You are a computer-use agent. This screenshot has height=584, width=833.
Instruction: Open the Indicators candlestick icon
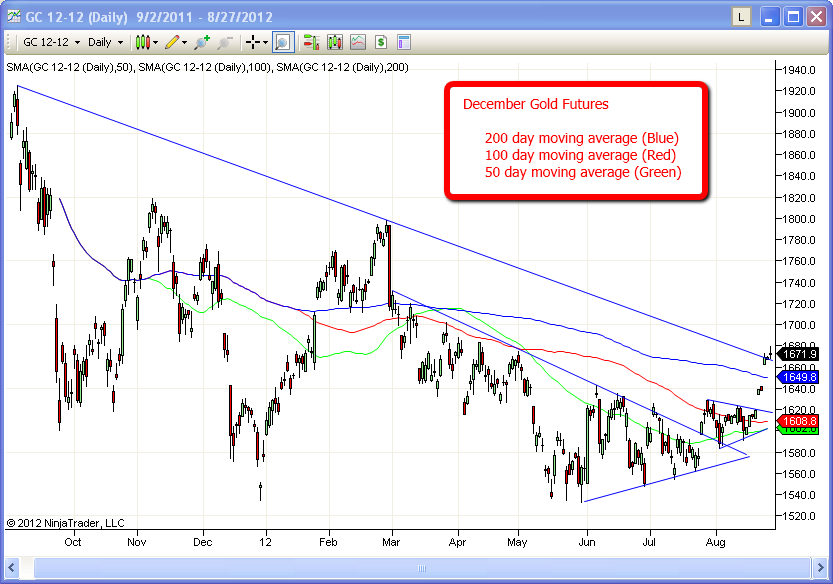click(334, 42)
